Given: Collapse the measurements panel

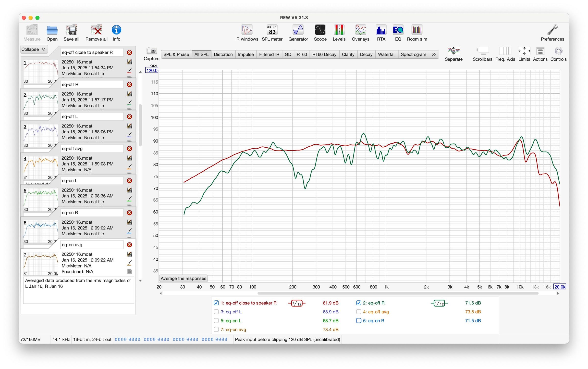Looking at the screenshot, I should tap(34, 49).
